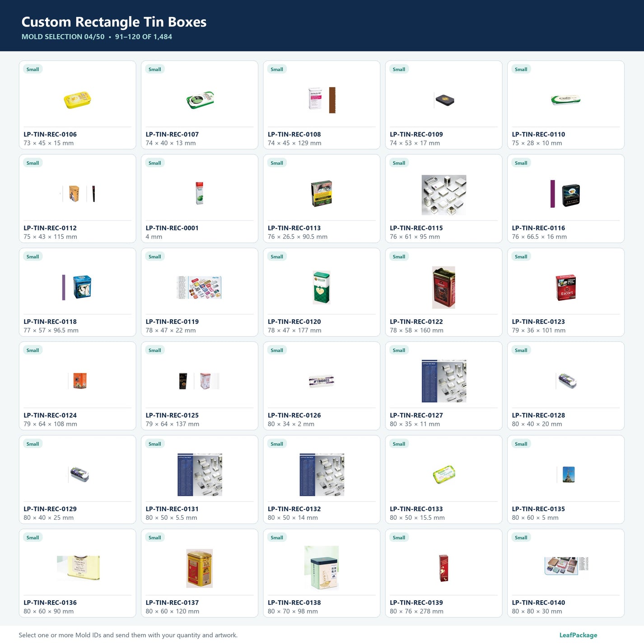Click the dark red tin LP-TIN-REC-0122
Image resolution: width=644 pixels, height=644 pixels.
[x=444, y=287]
